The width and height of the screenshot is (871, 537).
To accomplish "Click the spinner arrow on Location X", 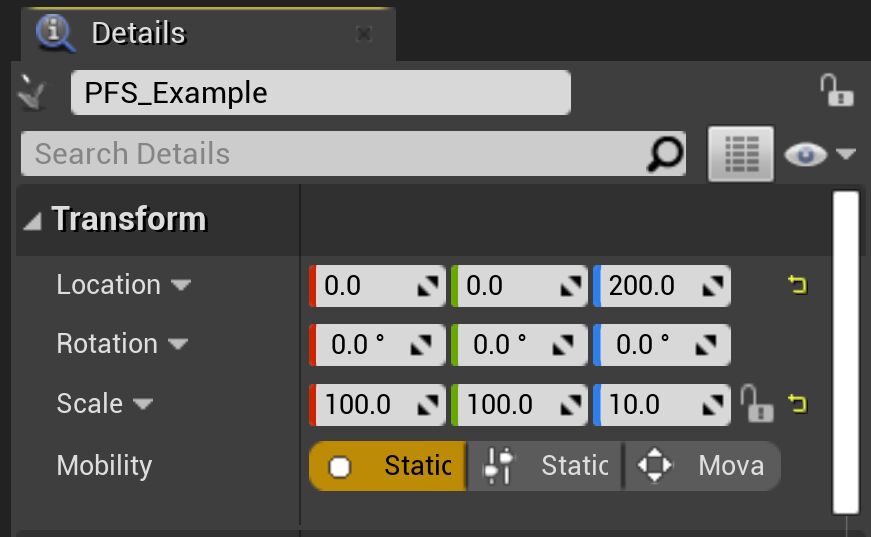I will tap(426, 286).
